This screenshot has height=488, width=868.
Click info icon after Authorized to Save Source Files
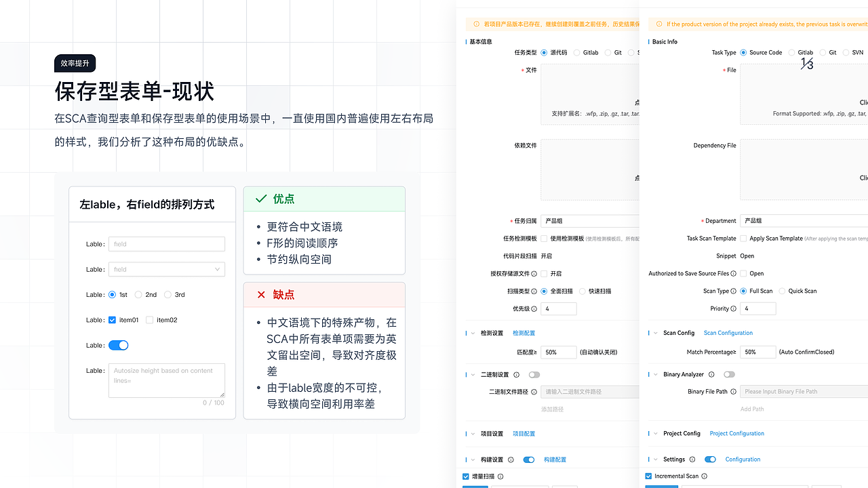click(734, 274)
